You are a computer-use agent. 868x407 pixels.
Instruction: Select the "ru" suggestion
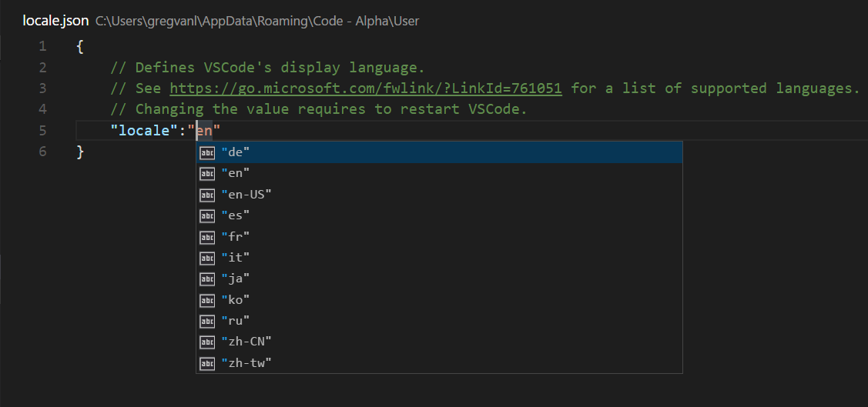[x=440, y=321]
